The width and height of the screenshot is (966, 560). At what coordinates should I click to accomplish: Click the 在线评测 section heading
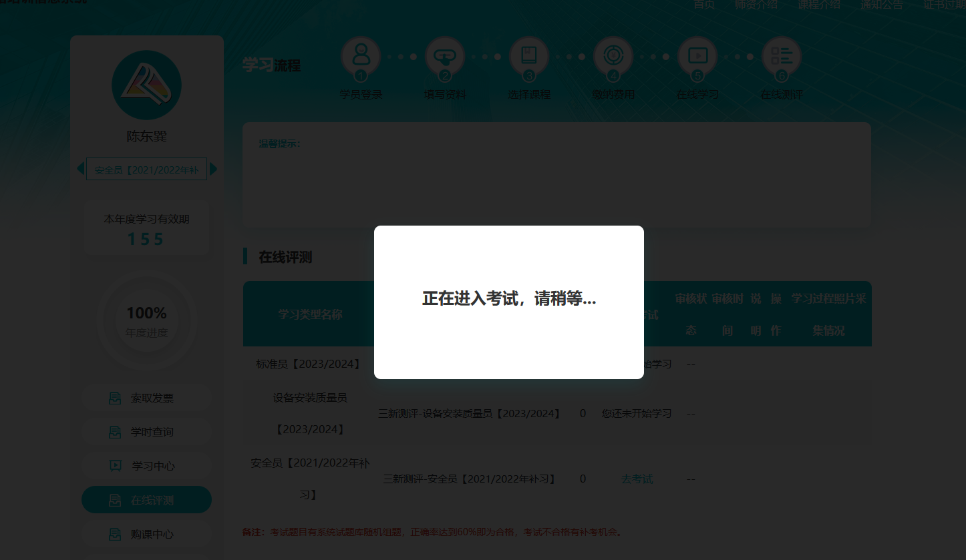pyautogui.click(x=285, y=257)
